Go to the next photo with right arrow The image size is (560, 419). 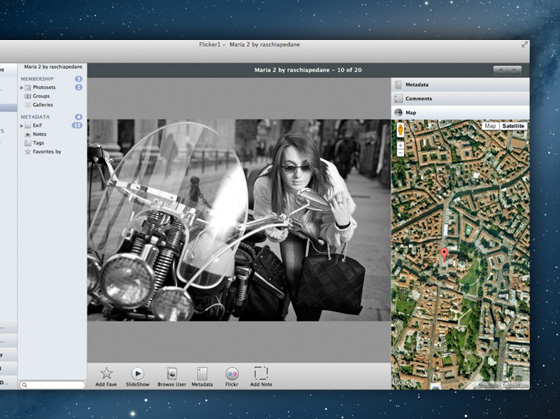click(x=515, y=70)
